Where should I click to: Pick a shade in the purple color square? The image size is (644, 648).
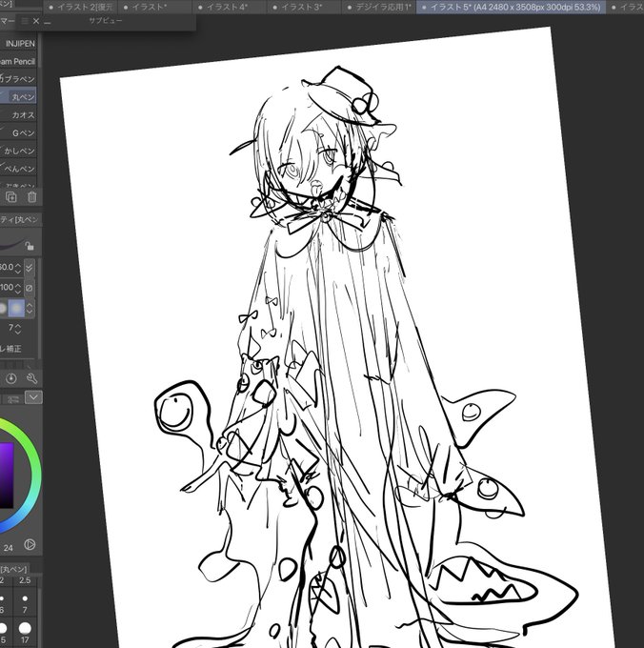[5, 476]
